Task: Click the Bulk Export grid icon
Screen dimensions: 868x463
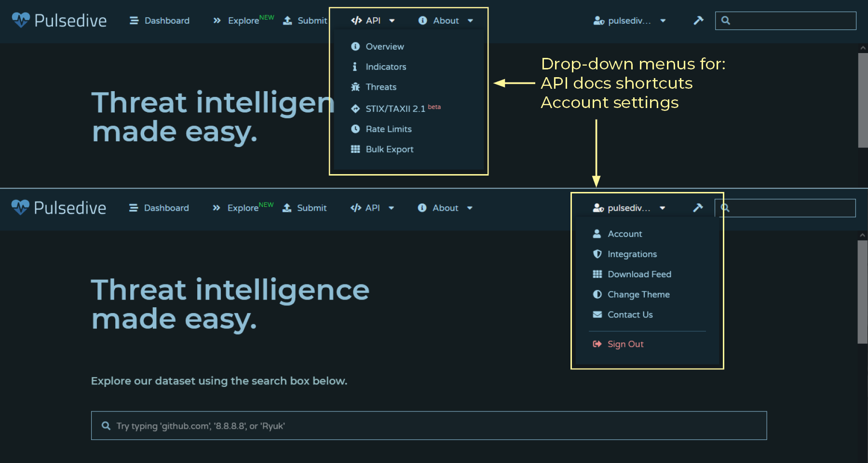Action: [x=355, y=149]
